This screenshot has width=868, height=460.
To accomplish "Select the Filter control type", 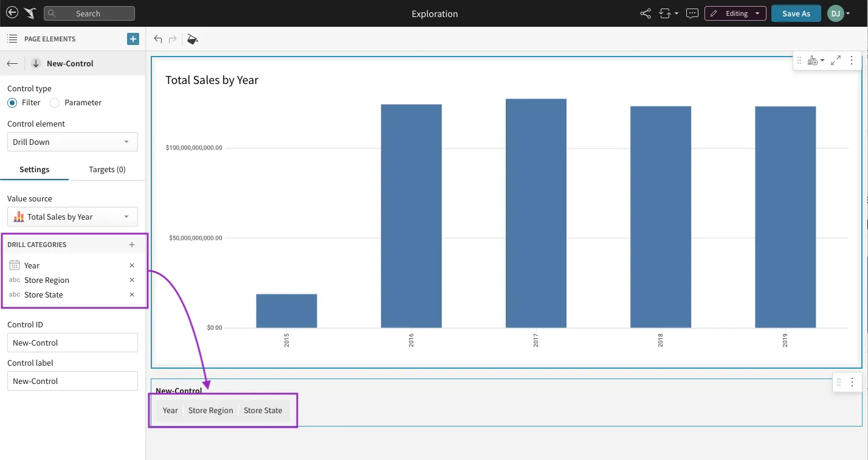I will pyautogui.click(x=12, y=103).
